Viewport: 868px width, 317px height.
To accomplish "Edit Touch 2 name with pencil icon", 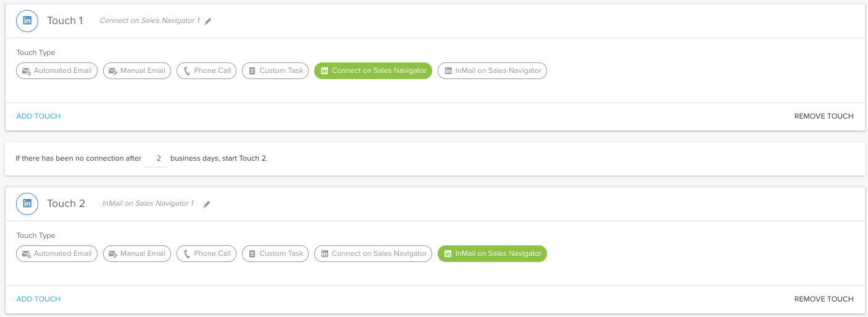I will 207,204.
